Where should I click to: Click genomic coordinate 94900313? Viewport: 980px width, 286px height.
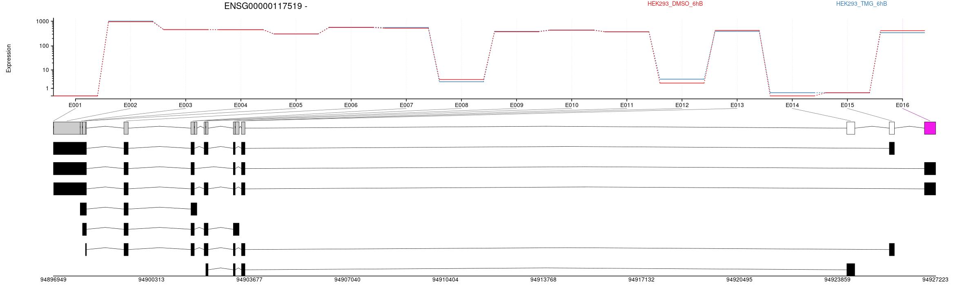pyautogui.click(x=151, y=280)
